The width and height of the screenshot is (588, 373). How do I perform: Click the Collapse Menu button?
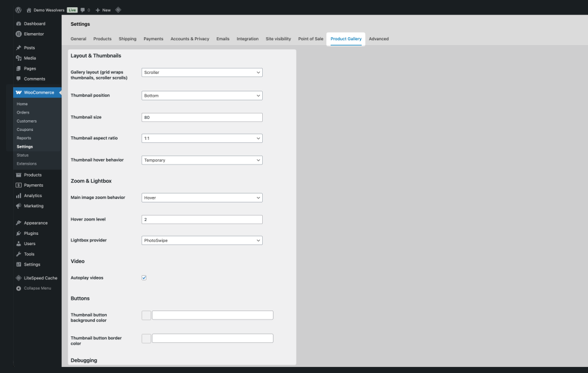click(37, 288)
